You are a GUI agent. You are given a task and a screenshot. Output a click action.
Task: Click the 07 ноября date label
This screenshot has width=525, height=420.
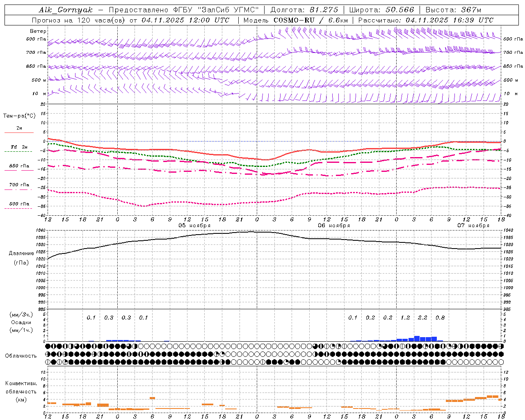(473, 226)
